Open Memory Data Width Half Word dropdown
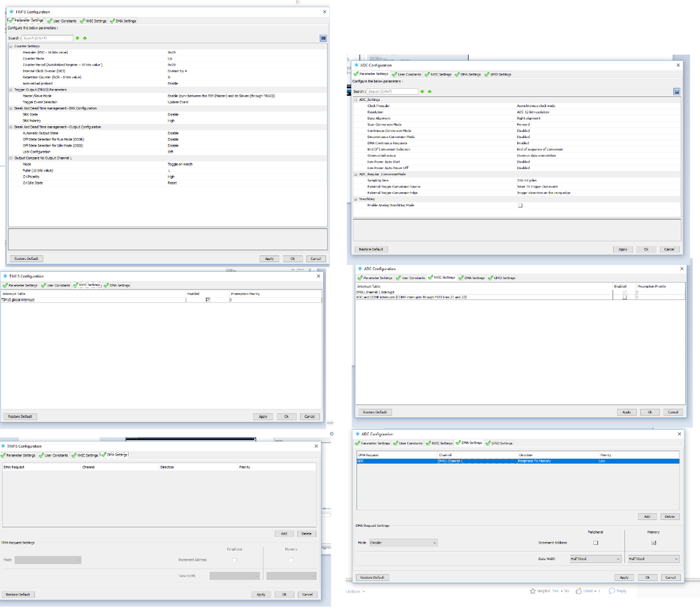The image size is (700, 609). pos(654,559)
